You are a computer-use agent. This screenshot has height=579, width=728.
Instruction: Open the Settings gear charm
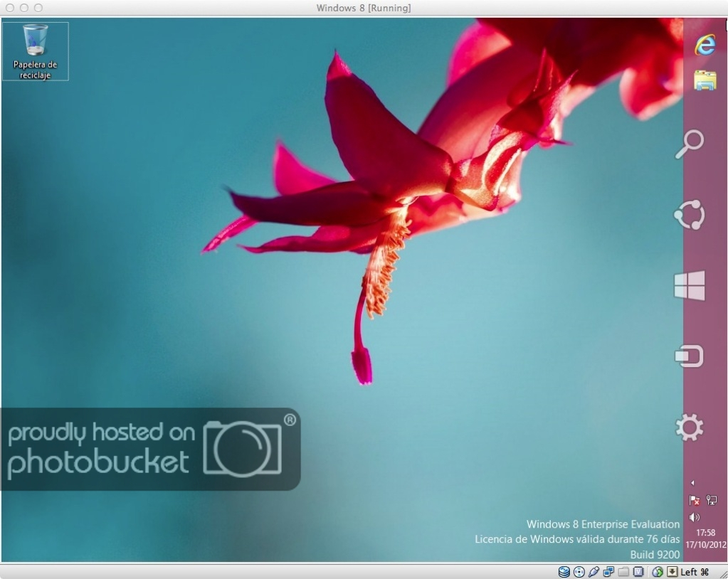[x=690, y=427]
